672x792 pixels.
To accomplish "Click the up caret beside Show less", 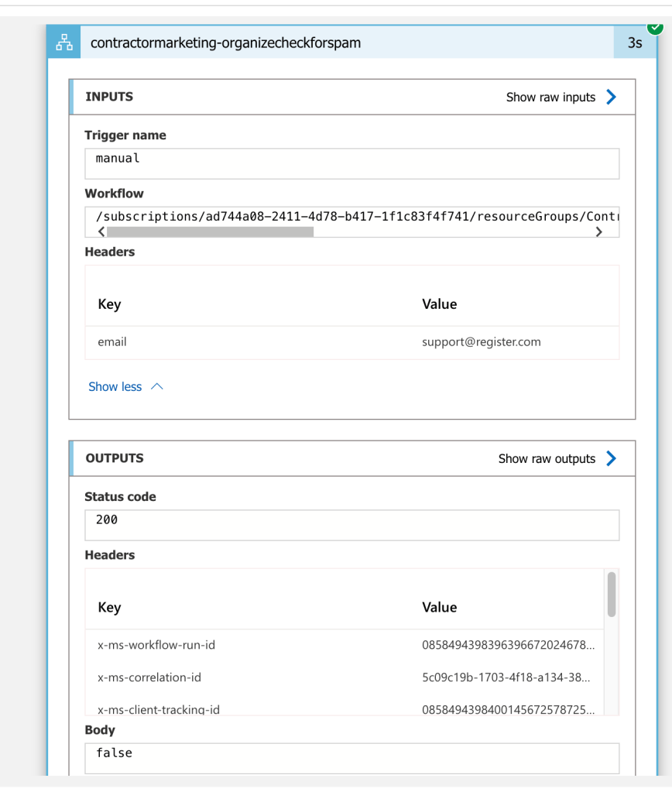I will pos(157,387).
